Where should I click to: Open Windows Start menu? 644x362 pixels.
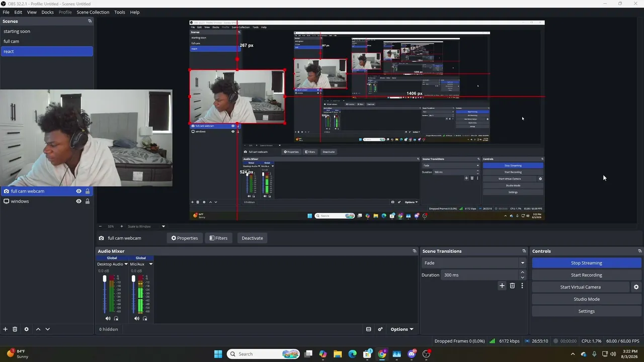coord(218,354)
